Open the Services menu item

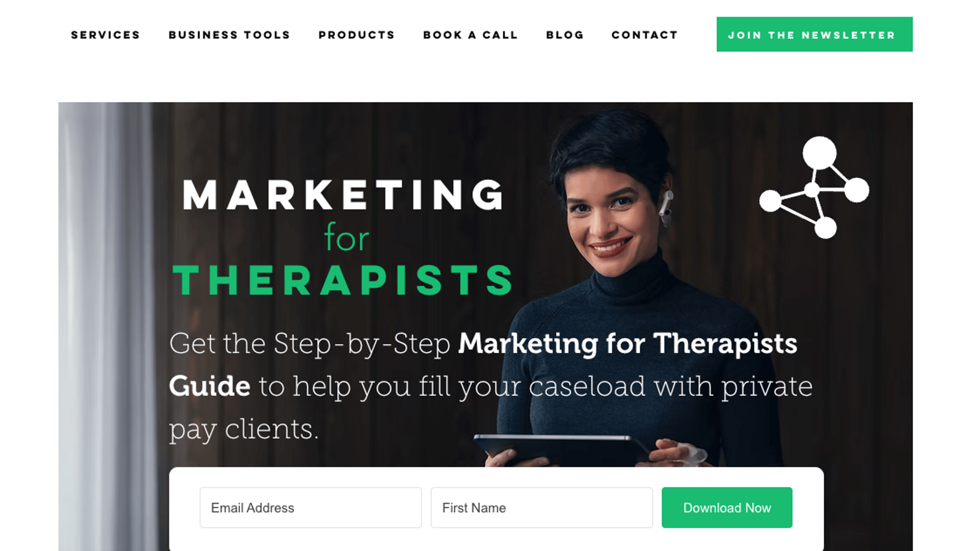click(105, 35)
